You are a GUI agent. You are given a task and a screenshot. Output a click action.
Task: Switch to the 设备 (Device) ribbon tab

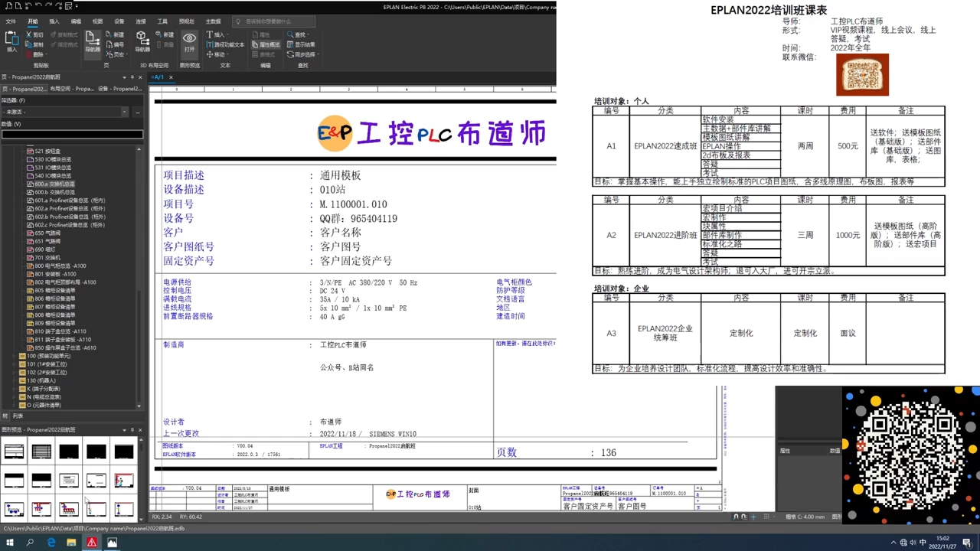coord(119,21)
